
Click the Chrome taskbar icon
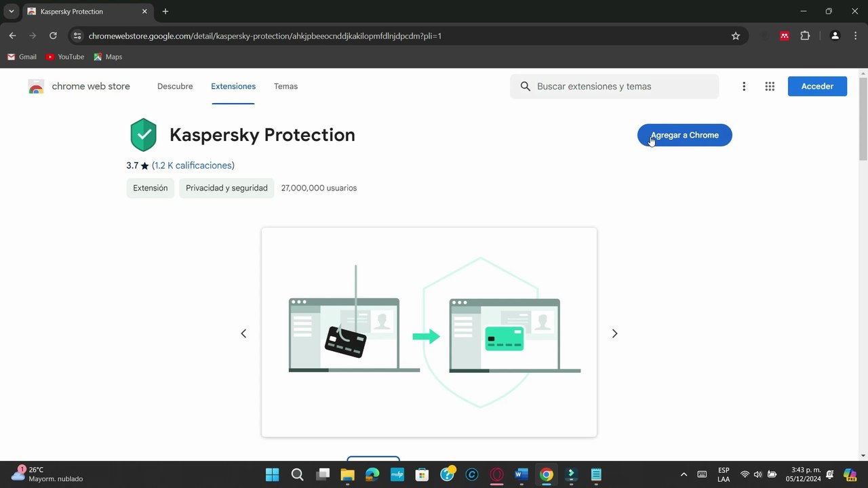coord(547,474)
